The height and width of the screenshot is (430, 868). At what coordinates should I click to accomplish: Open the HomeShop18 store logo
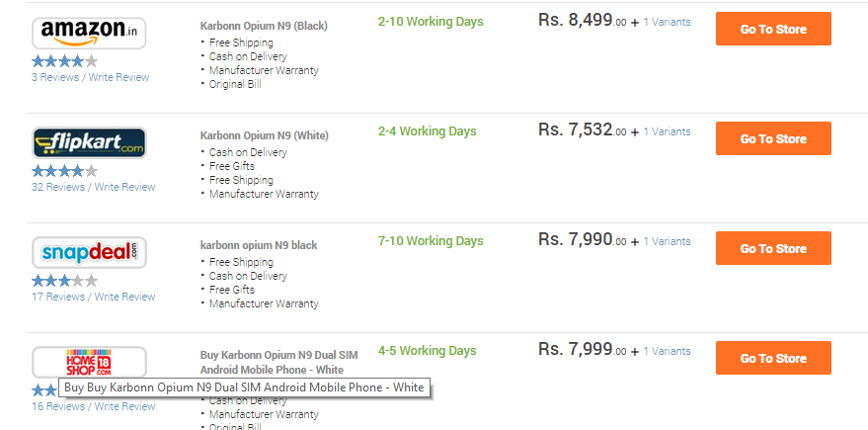[89, 363]
